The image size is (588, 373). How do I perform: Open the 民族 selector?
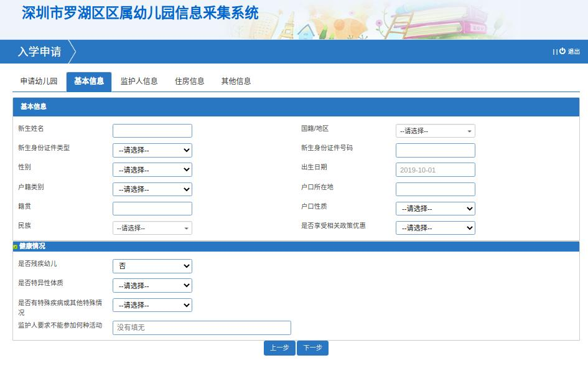(x=152, y=228)
